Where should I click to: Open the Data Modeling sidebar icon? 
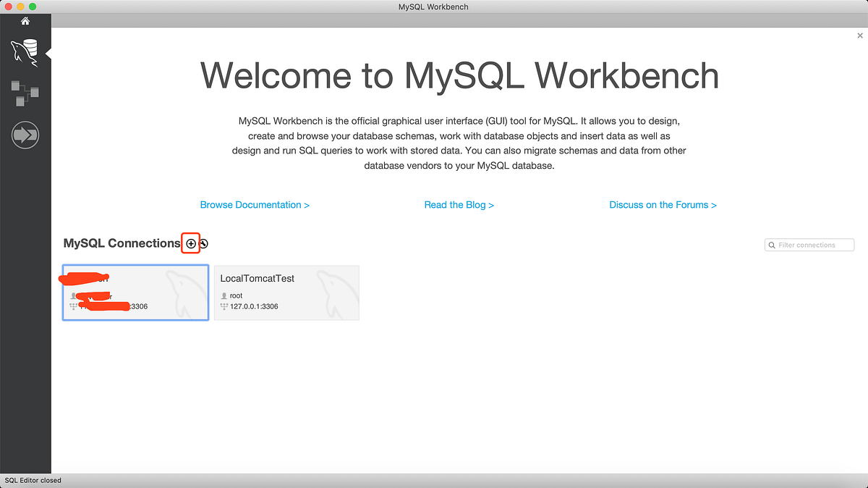(x=25, y=93)
